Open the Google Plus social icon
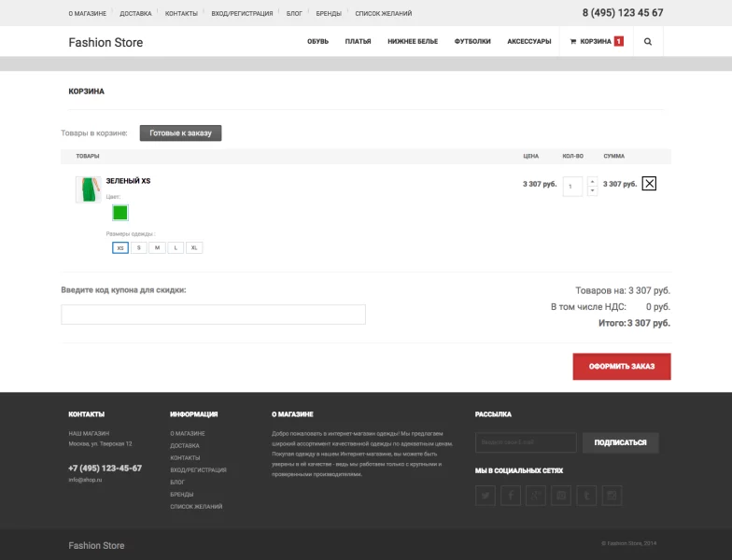The width and height of the screenshot is (732, 560). [535, 496]
